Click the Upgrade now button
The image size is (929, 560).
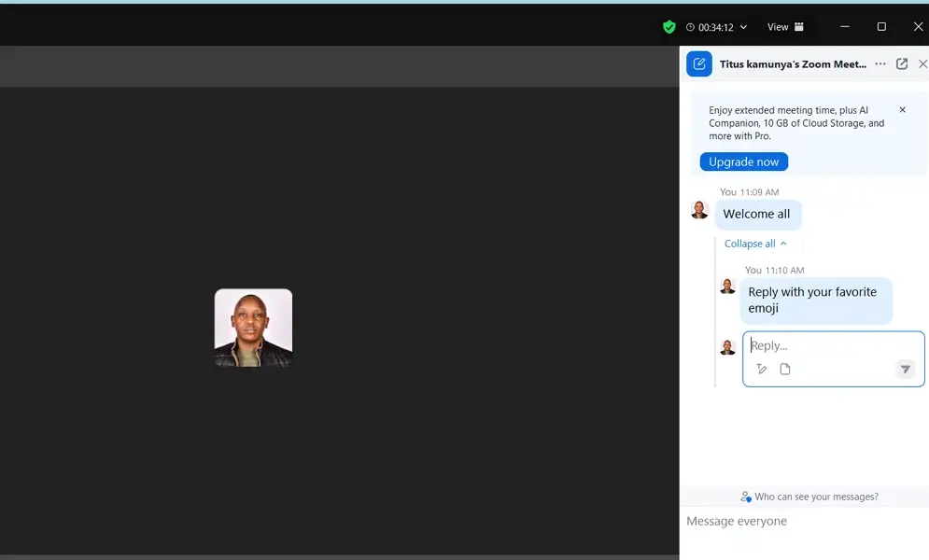[x=743, y=161]
